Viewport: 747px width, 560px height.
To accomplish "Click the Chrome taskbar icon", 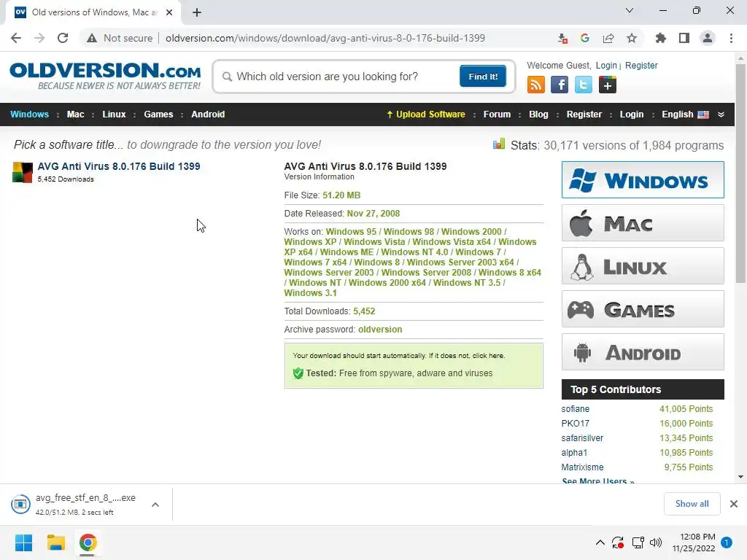I will (88, 542).
